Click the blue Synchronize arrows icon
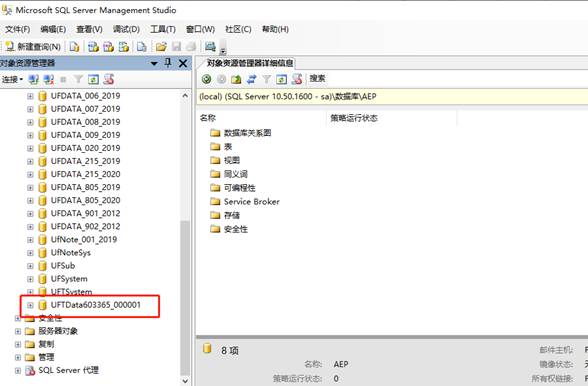588x386 pixels. pos(251,79)
